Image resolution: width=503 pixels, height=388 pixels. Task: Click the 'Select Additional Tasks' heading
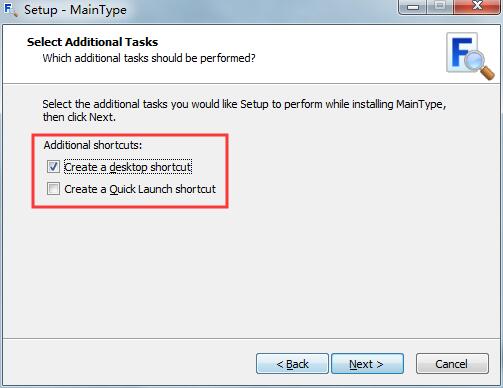pyautogui.click(x=92, y=42)
